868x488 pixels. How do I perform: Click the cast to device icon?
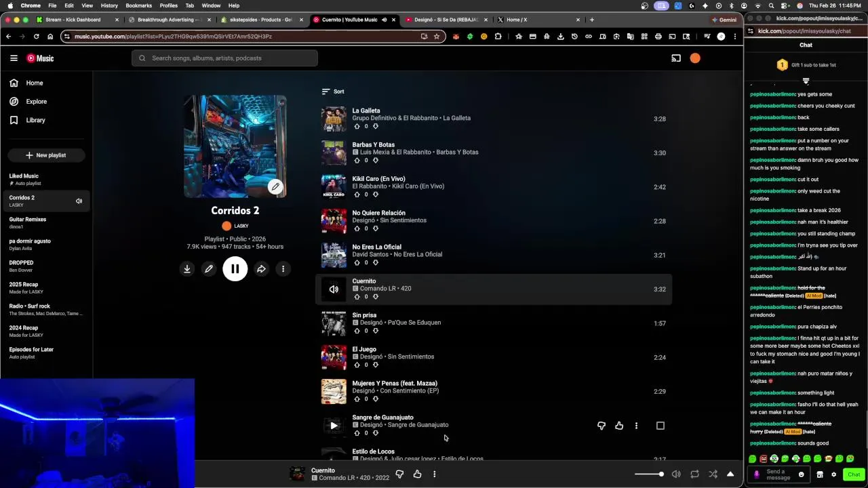pyautogui.click(x=676, y=58)
